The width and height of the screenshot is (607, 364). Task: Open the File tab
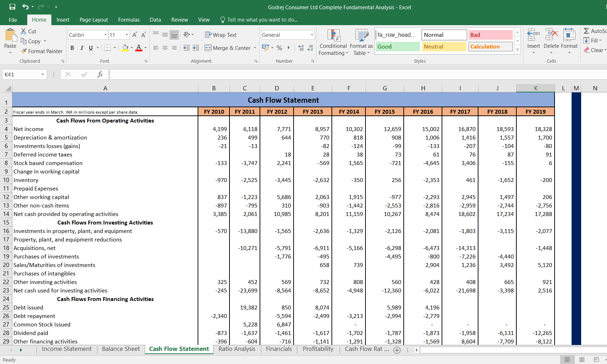tap(13, 20)
